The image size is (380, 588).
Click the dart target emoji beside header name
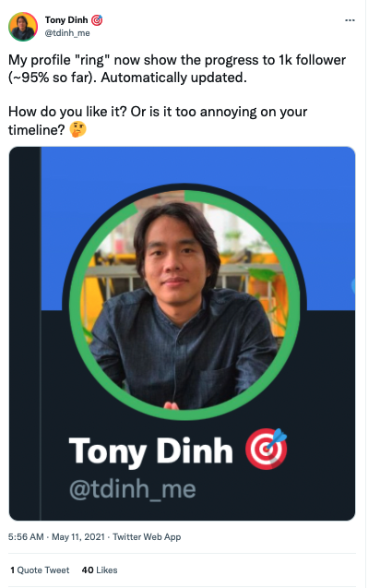(97, 20)
